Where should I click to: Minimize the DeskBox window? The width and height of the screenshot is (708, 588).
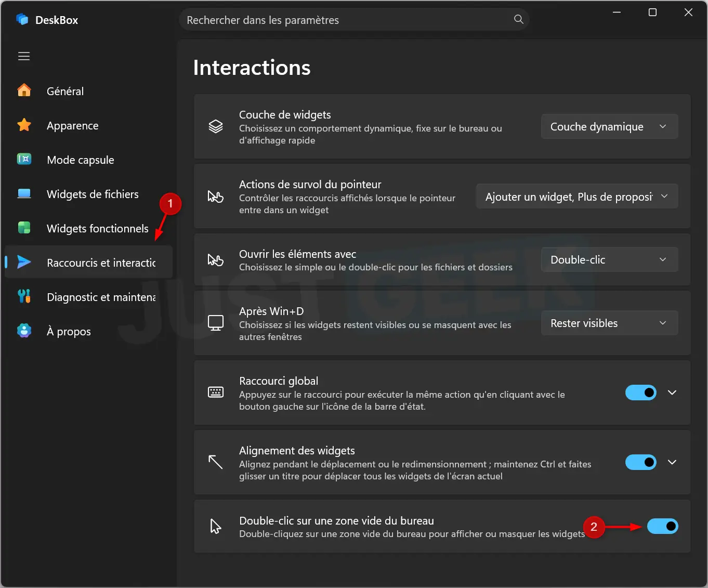(x=617, y=12)
